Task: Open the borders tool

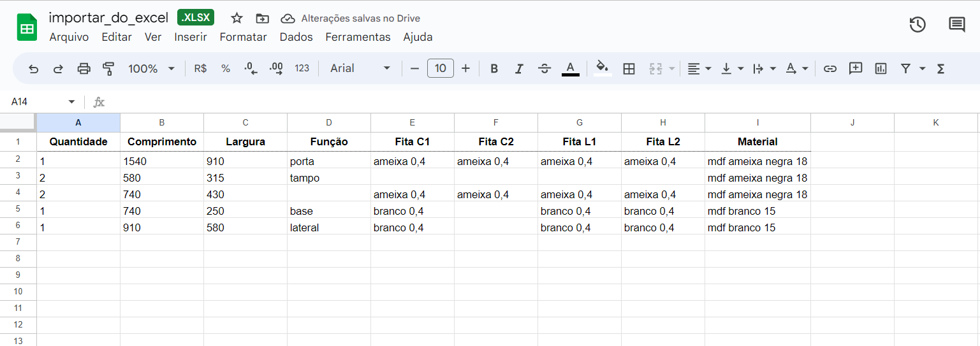Action: [x=629, y=69]
